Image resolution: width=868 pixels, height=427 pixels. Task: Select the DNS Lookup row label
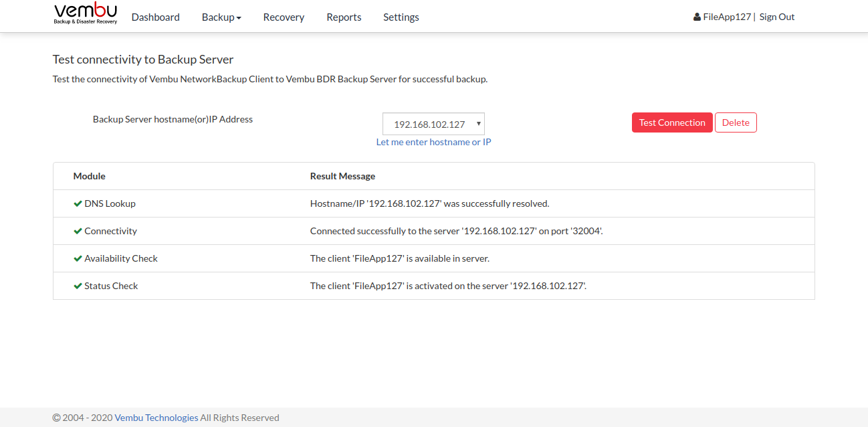(x=110, y=203)
